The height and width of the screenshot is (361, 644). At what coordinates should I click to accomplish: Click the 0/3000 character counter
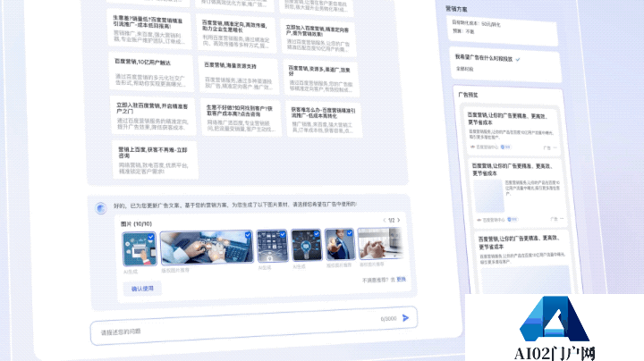(388, 319)
